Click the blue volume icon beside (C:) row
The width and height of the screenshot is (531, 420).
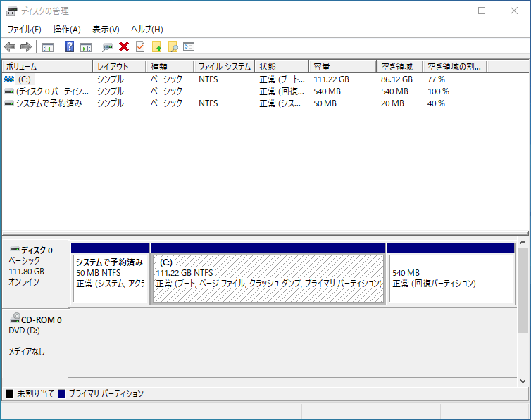pos(9,79)
